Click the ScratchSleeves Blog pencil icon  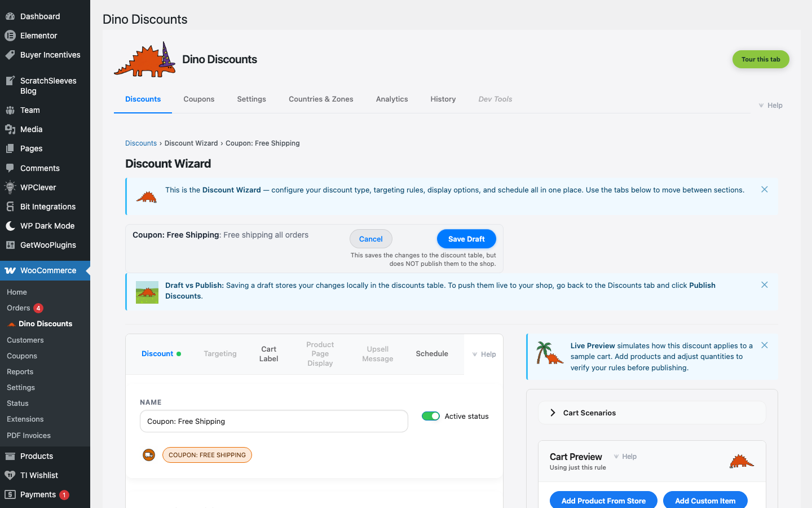point(10,81)
